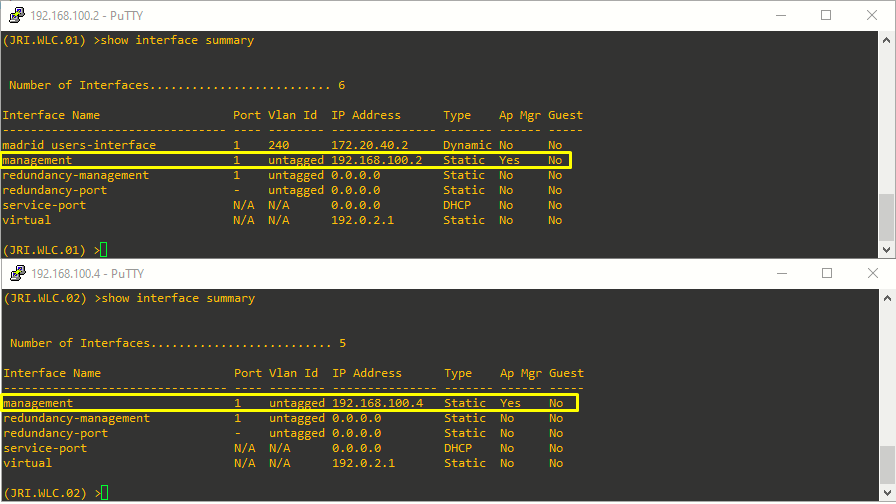Click 'management' interface name in the WLC.01 window
This screenshot has width=896, height=504.
37,161
